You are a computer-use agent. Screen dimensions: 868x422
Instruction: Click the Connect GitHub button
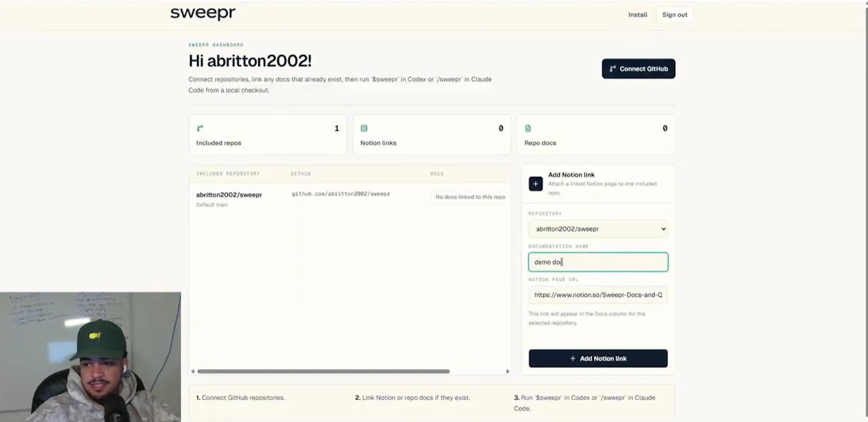click(x=639, y=69)
